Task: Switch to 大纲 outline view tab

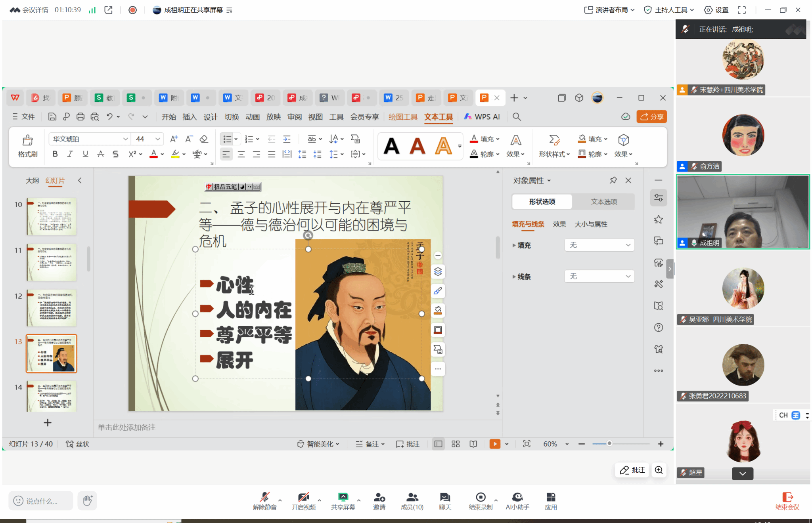Action: click(x=32, y=181)
